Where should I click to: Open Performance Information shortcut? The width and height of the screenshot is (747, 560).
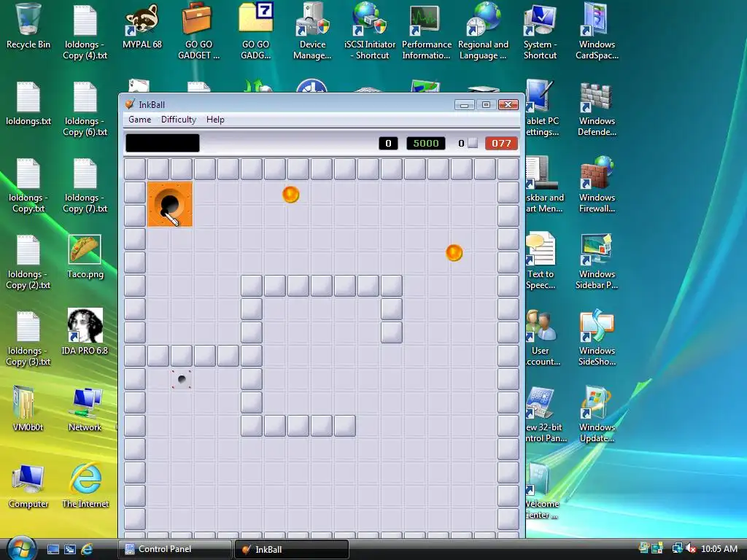(426, 31)
